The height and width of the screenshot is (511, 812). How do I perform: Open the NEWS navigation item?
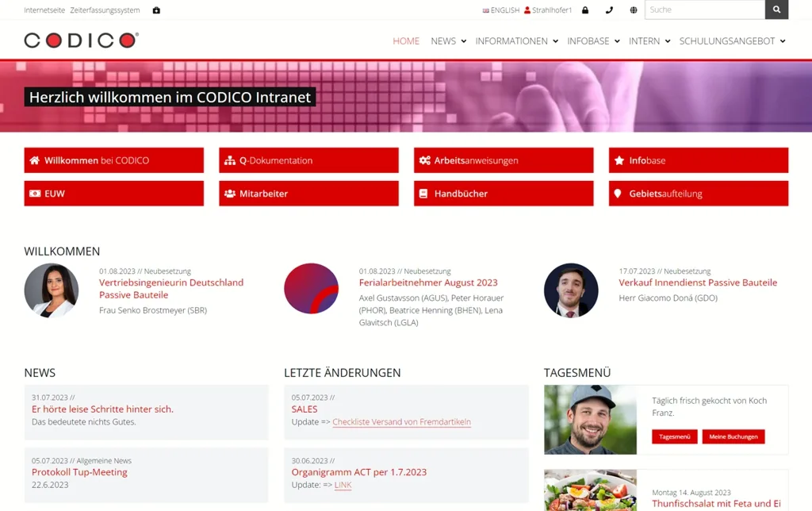[443, 41]
